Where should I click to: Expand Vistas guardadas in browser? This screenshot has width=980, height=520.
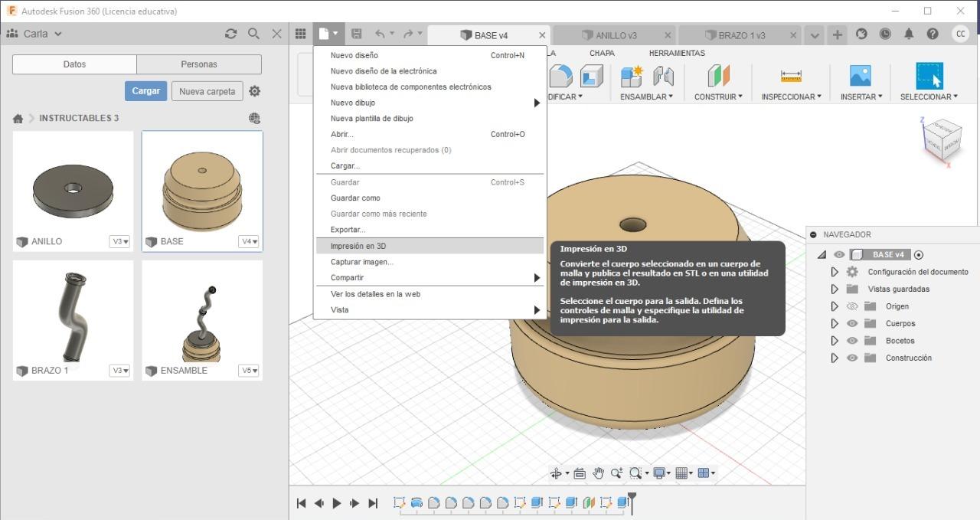point(835,289)
